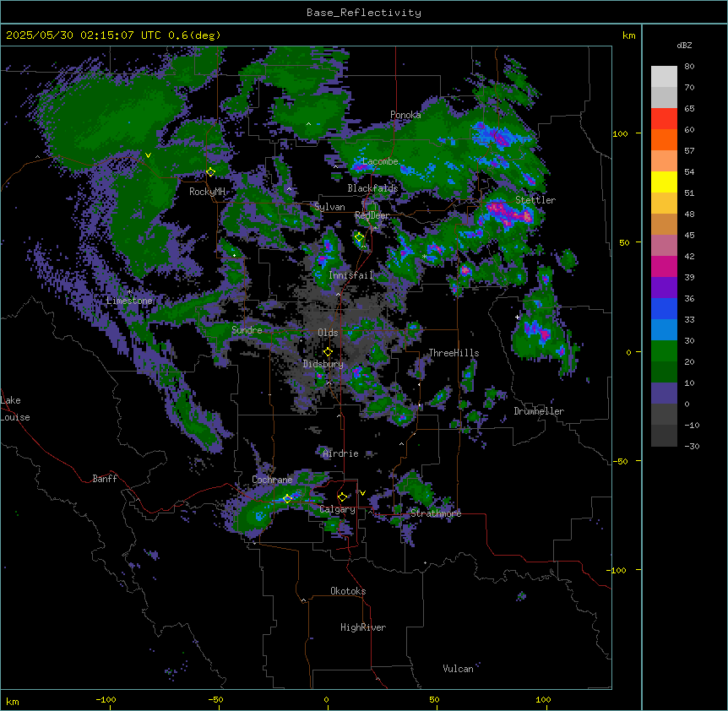This screenshot has width=728, height=711.
Task: Click the dBZ legend heading
Action: pyautogui.click(x=684, y=45)
